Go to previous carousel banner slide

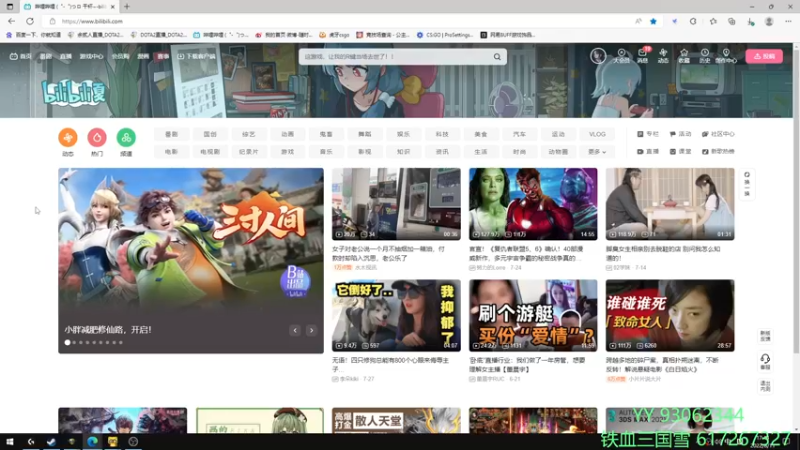[295, 331]
